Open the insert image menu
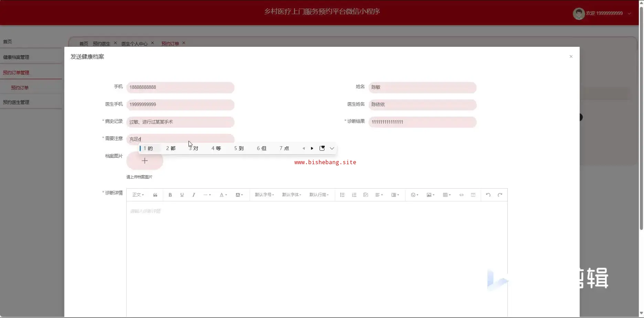Screen dimensions: 644x318 click(x=431, y=195)
